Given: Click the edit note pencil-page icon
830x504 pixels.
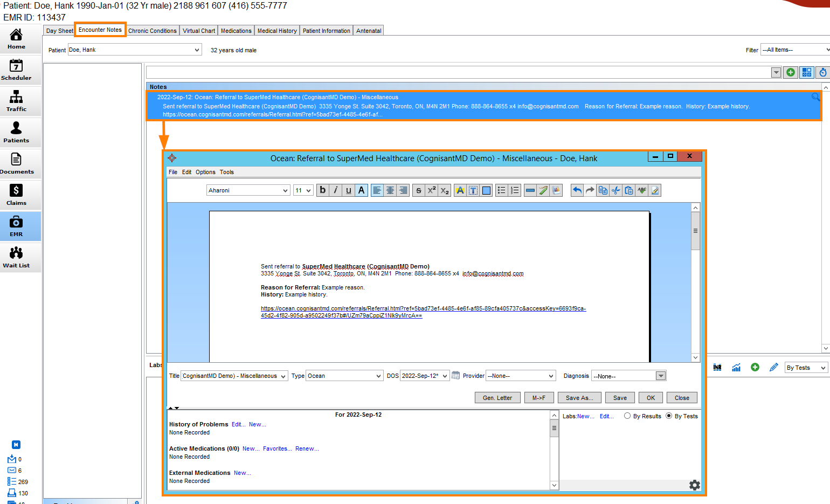Looking at the screenshot, I should click(x=655, y=190).
